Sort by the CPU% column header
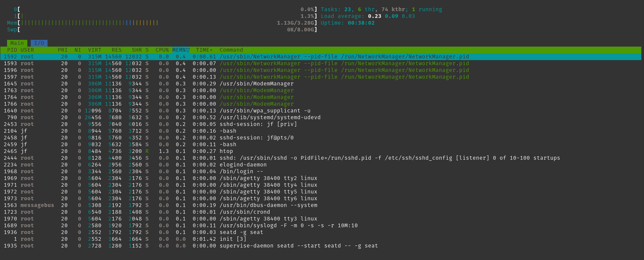Image resolution: width=644 pixels, height=260 pixels. point(162,50)
